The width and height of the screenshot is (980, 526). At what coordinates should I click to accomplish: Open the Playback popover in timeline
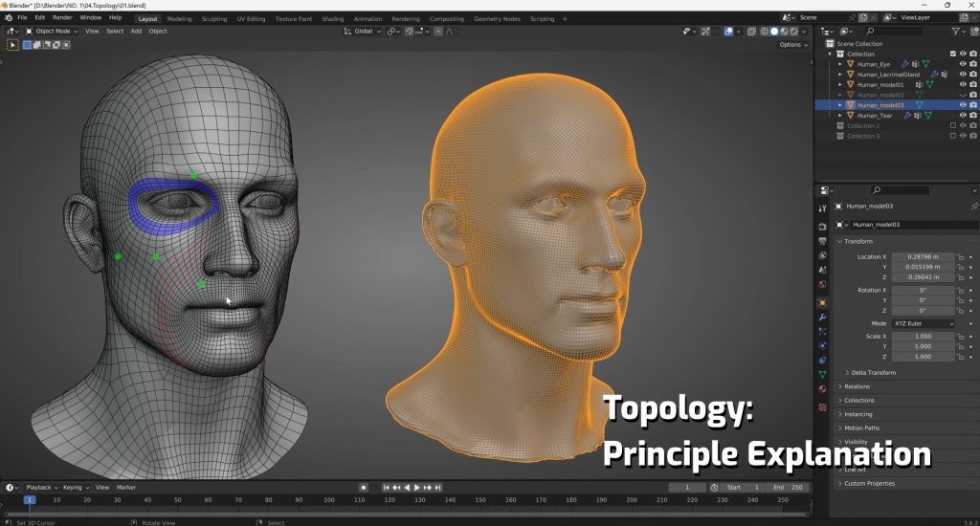41,488
